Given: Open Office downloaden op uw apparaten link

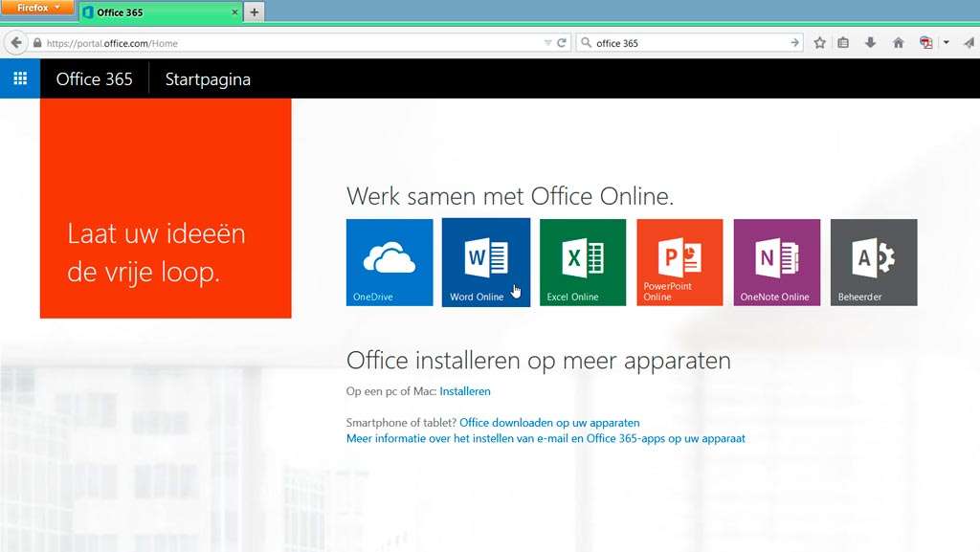Looking at the screenshot, I should coord(549,423).
